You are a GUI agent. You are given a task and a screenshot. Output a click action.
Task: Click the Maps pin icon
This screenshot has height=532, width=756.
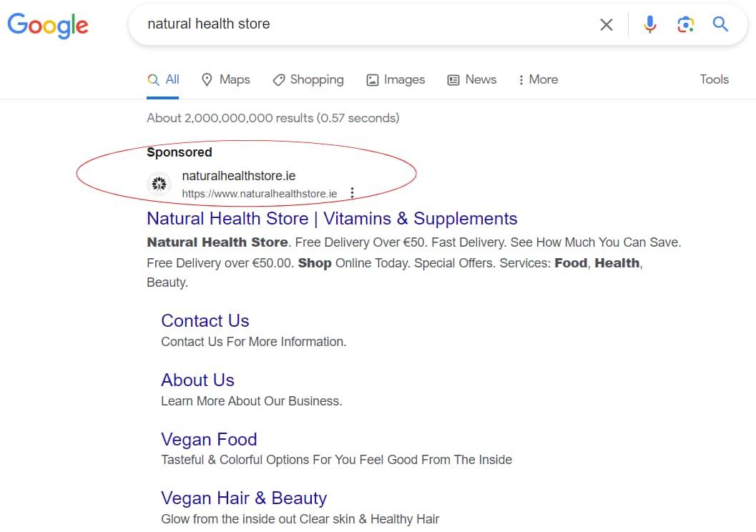(x=207, y=79)
